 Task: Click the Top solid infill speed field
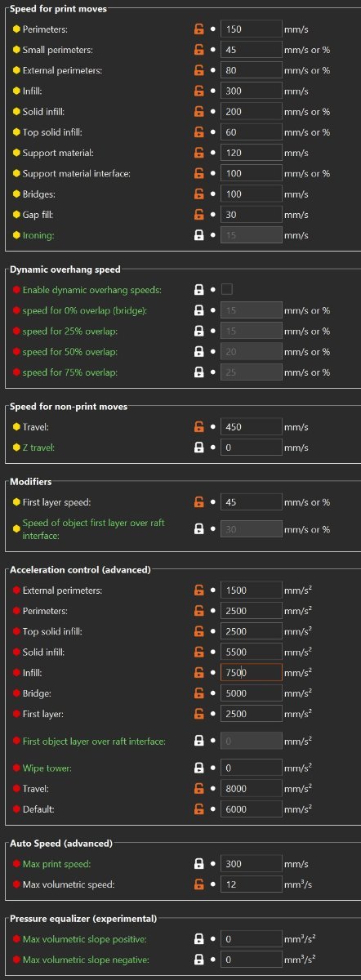click(252, 132)
